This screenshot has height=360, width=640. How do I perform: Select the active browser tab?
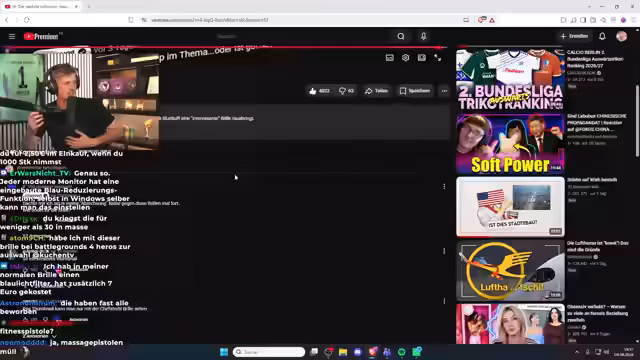point(41,7)
